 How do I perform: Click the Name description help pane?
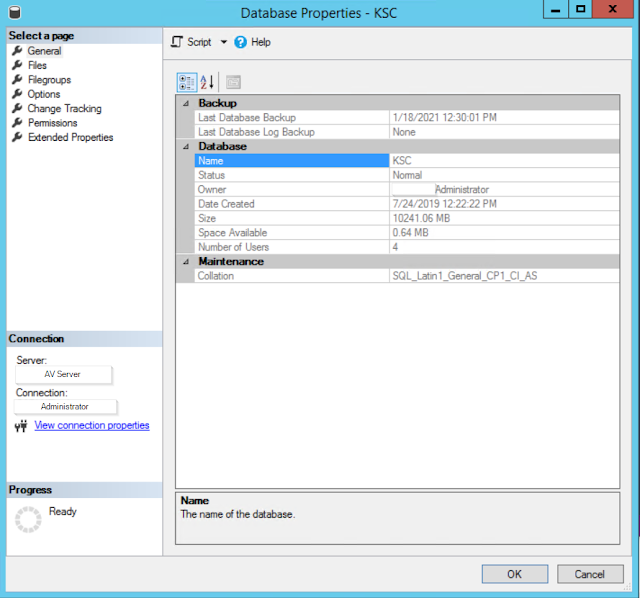tap(398, 518)
